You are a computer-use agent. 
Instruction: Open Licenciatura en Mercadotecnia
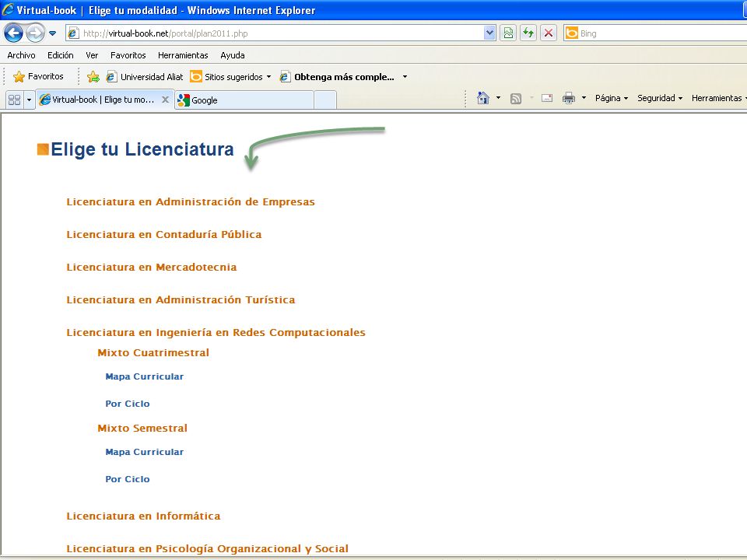pyautogui.click(x=152, y=267)
